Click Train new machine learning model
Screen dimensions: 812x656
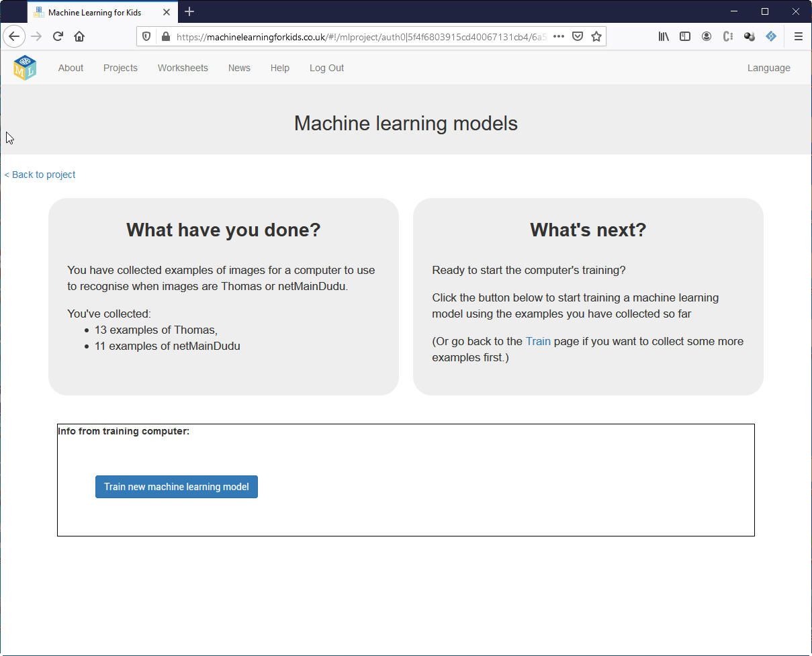177,487
